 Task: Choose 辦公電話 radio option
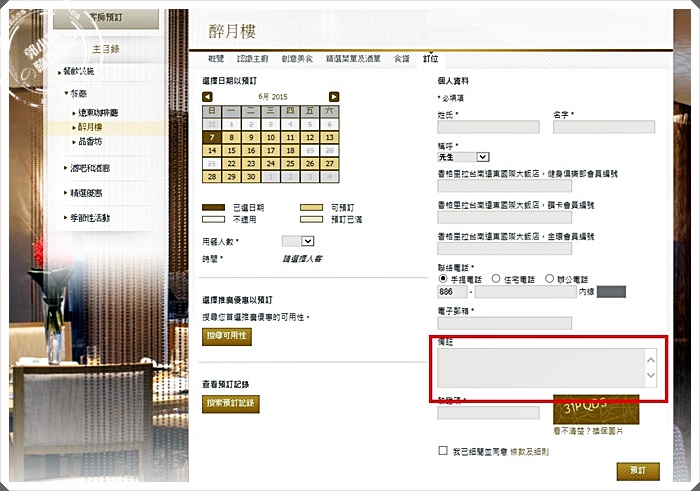[x=549, y=279]
